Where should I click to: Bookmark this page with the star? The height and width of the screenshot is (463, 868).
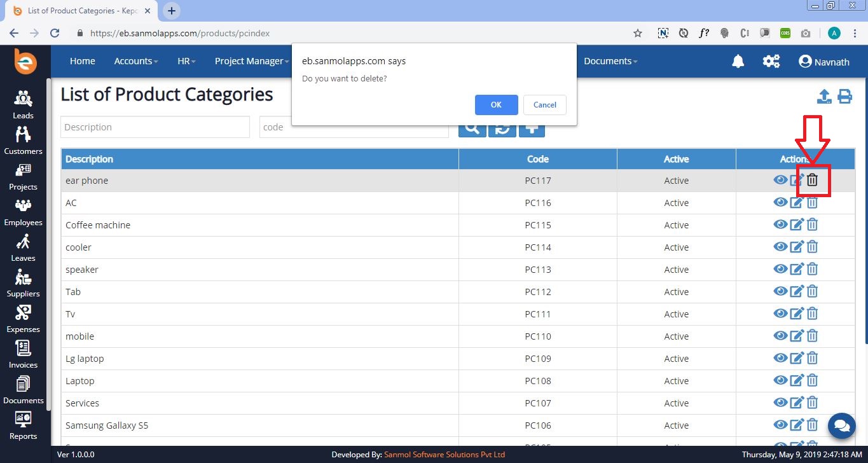click(x=638, y=33)
